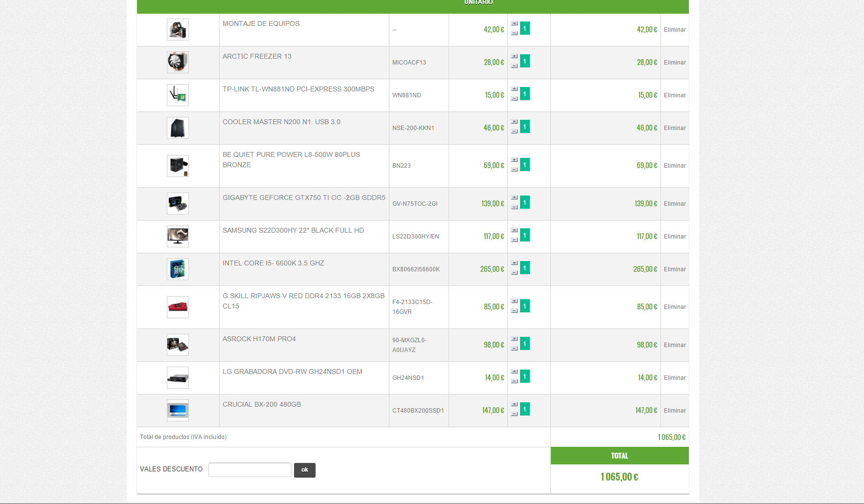Increase quantity of Gigabyte GTX750 Ti
Viewport: 864px width, 504px height.
(x=514, y=197)
